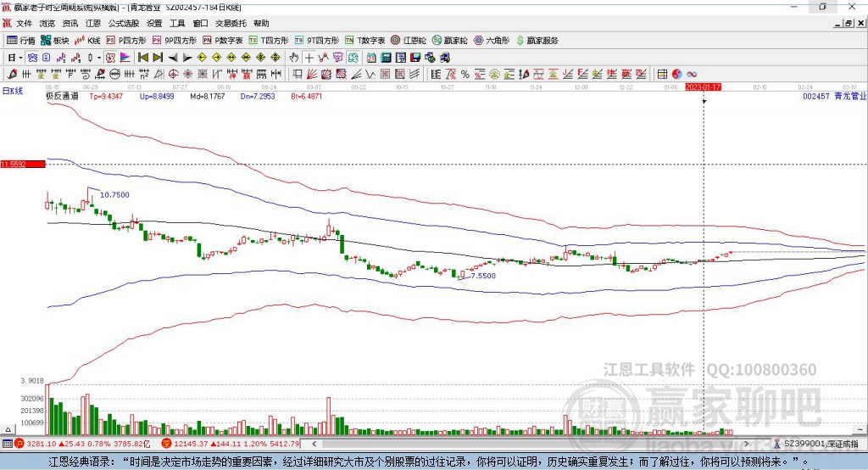Collapse volume pane with triangle button
Viewport: 868px width, 470px height.
tap(8, 429)
